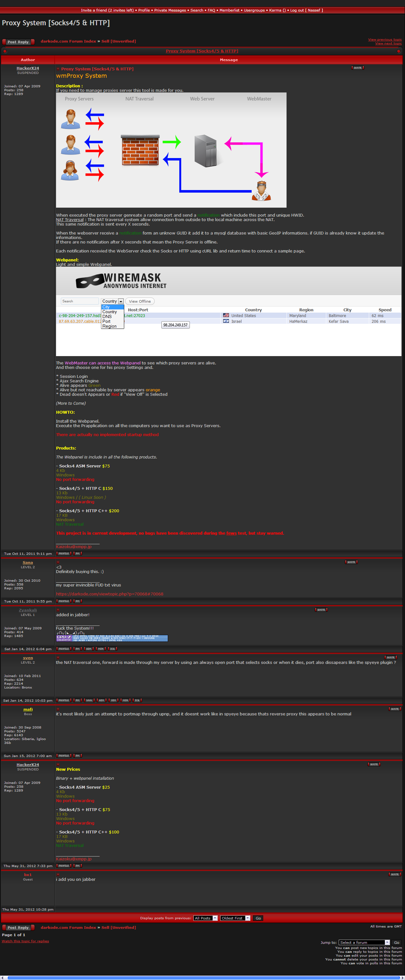Image resolution: width=405 pixels, height=980 pixels.
Task: Click the Quote icon on bx1's post
Action: click(x=395, y=874)
